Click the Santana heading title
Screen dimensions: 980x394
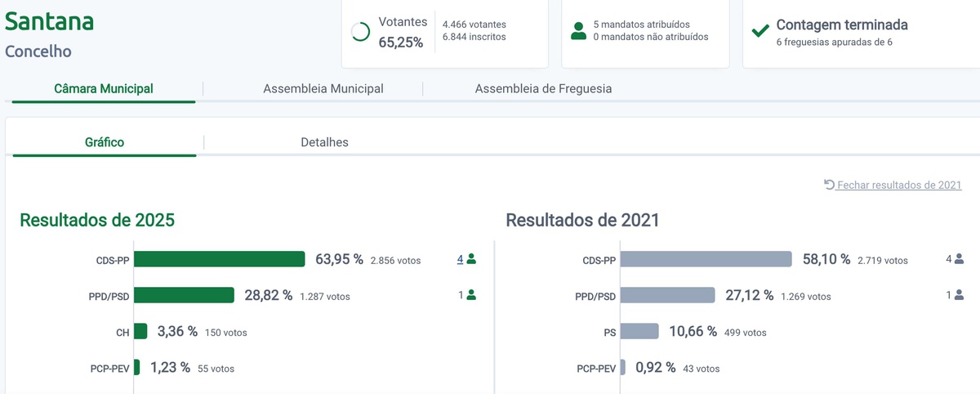(x=50, y=20)
